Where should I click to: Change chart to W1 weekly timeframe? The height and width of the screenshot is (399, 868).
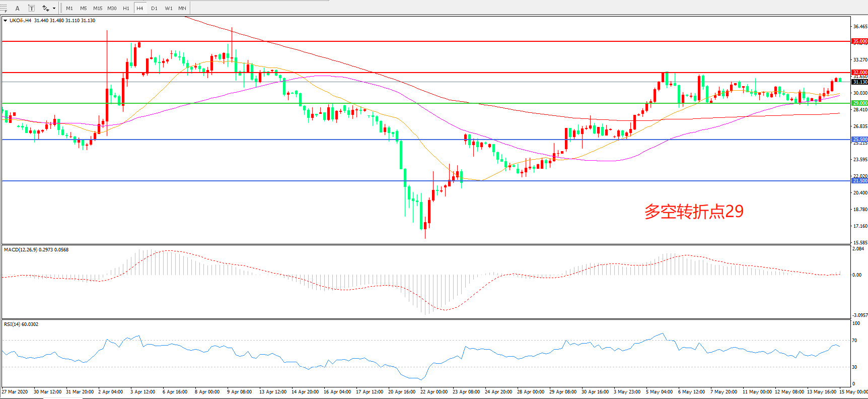[169, 8]
